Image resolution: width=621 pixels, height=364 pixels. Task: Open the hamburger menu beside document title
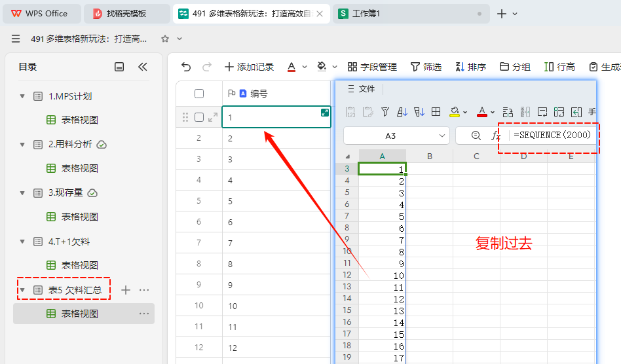[x=16, y=39]
